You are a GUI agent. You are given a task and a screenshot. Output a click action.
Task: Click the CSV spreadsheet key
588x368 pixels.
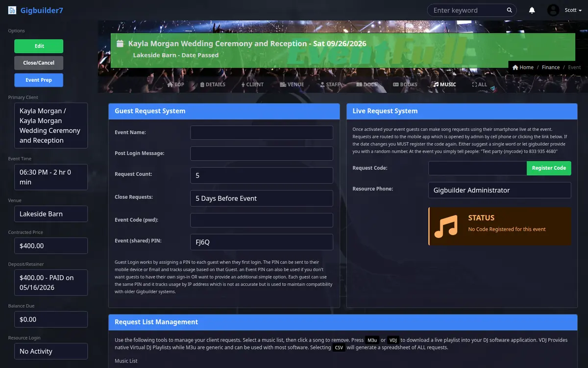coord(339,347)
